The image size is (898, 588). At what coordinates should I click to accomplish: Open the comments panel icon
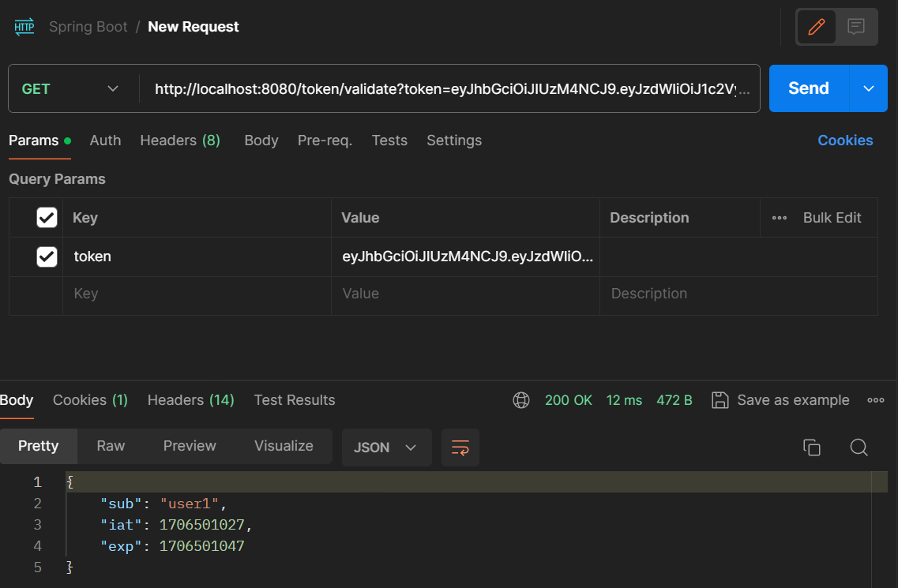[x=855, y=27]
